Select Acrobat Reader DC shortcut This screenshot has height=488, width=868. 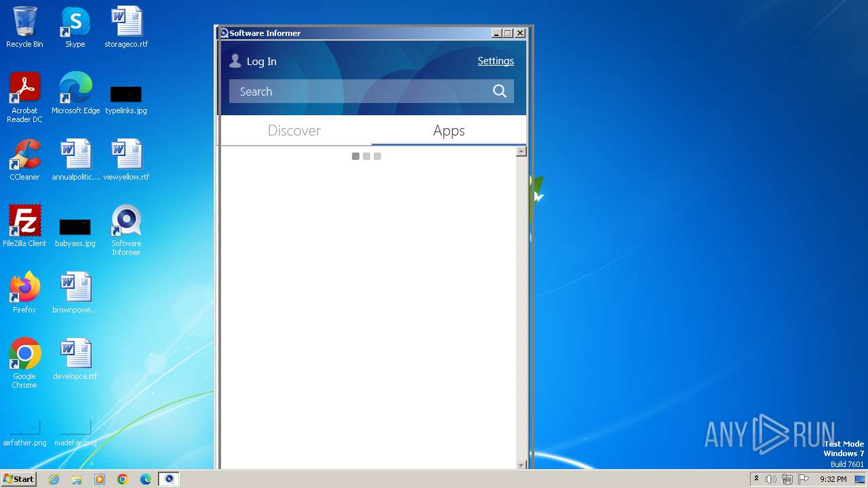[24, 98]
